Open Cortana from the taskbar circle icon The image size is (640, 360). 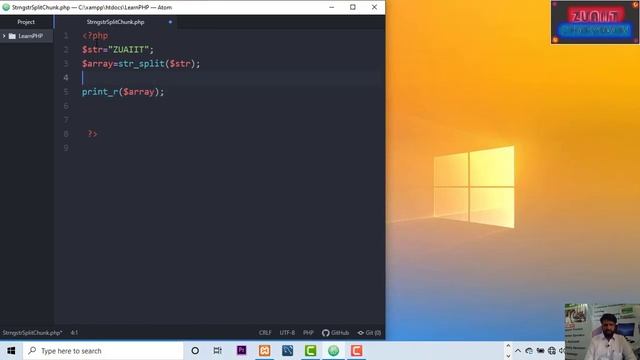[x=195, y=351]
